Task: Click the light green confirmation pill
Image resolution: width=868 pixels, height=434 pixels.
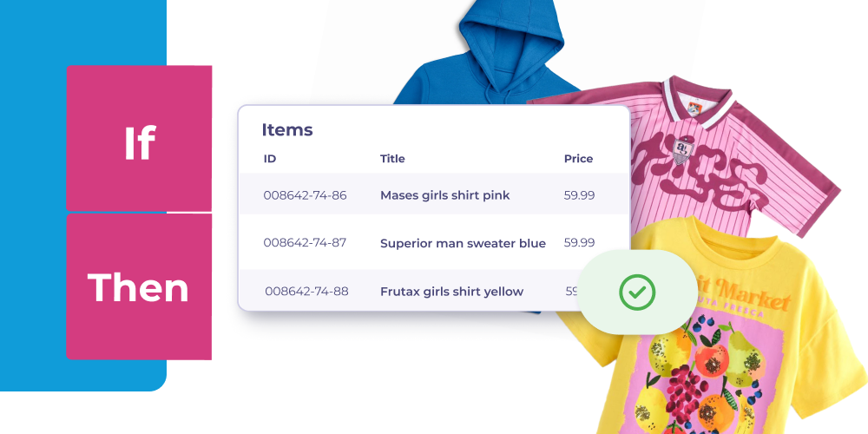Action: [637, 292]
